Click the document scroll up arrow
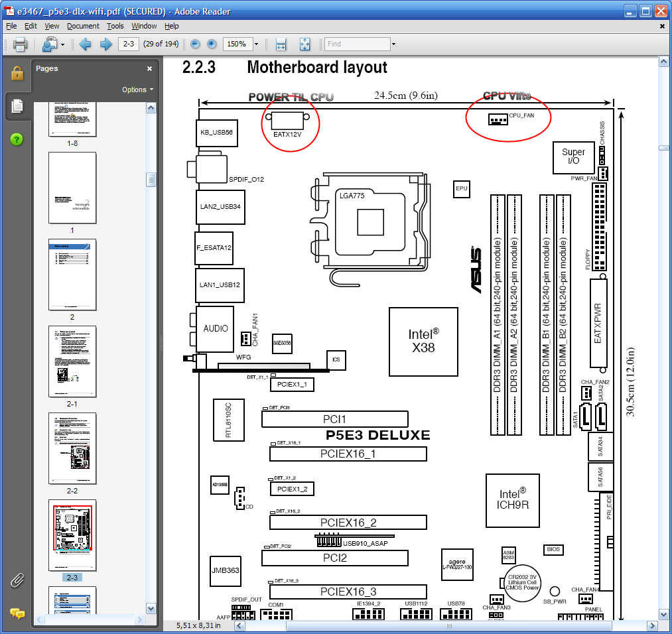 [x=663, y=62]
